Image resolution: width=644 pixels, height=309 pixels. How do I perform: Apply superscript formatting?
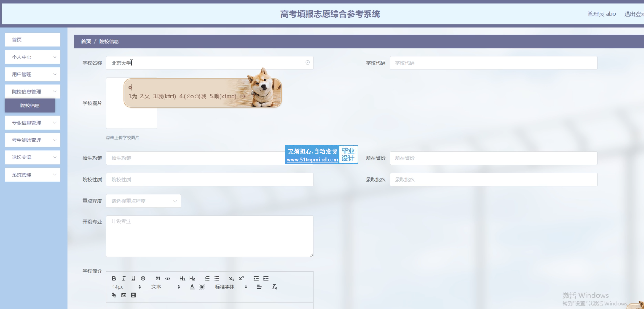pos(241,278)
